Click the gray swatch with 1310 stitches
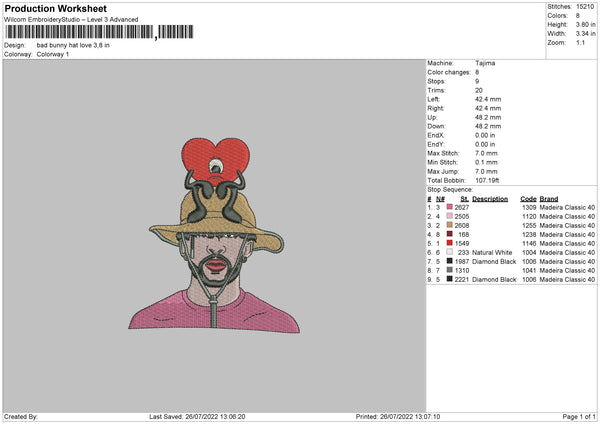Viewport: 600px width, 424px height. (x=450, y=270)
